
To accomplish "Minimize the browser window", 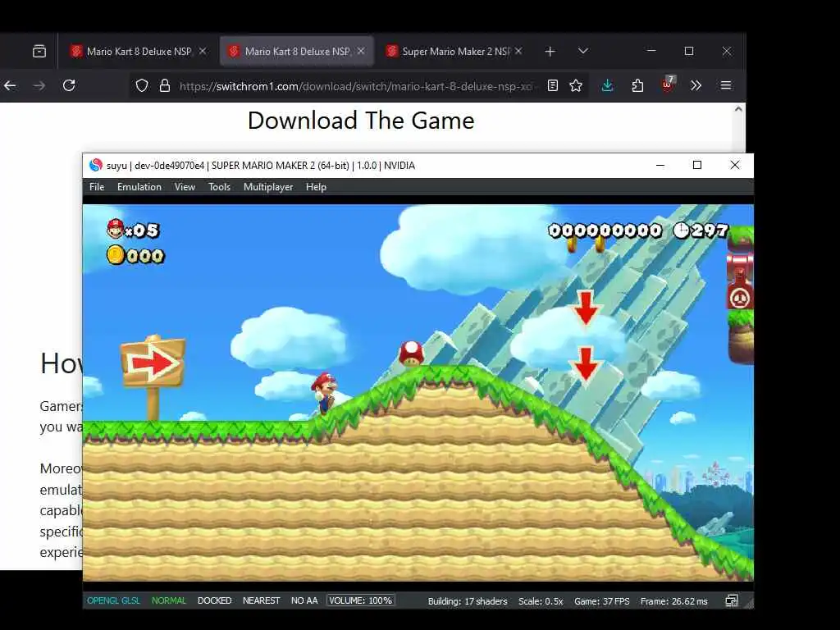I will 651,51.
